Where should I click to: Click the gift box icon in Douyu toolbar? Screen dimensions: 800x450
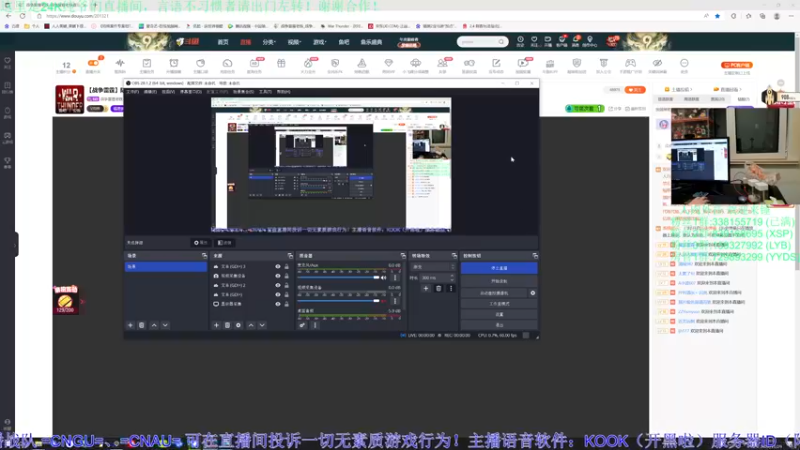pos(281,63)
